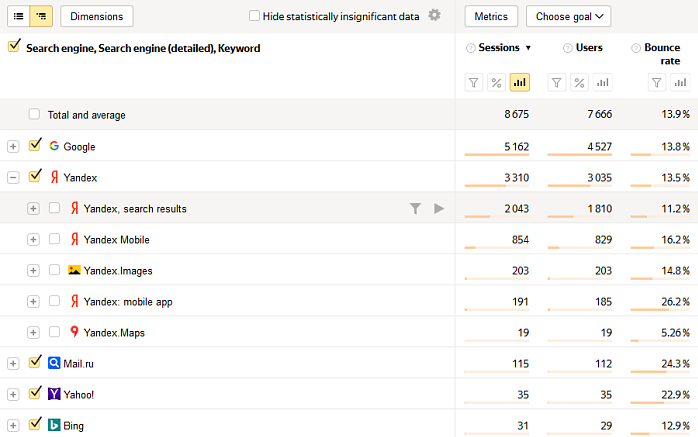
Task: Expand the Mail.ru row
Action: coord(13,364)
